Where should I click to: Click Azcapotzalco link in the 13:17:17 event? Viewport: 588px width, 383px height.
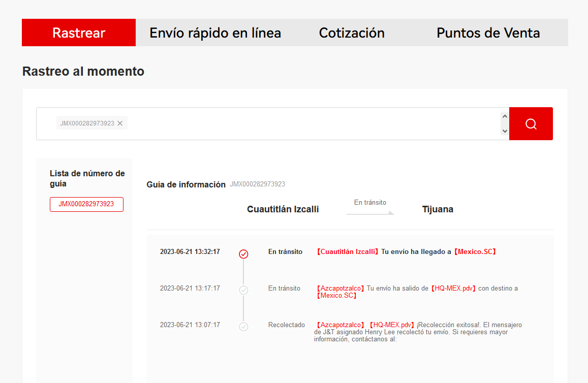coord(339,288)
